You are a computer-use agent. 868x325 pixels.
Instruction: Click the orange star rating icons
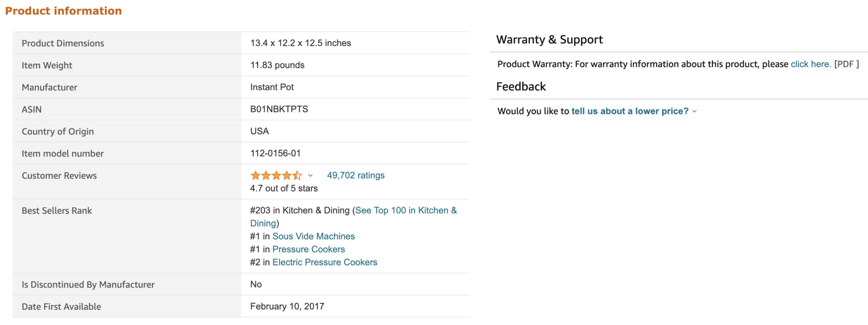click(x=276, y=175)
